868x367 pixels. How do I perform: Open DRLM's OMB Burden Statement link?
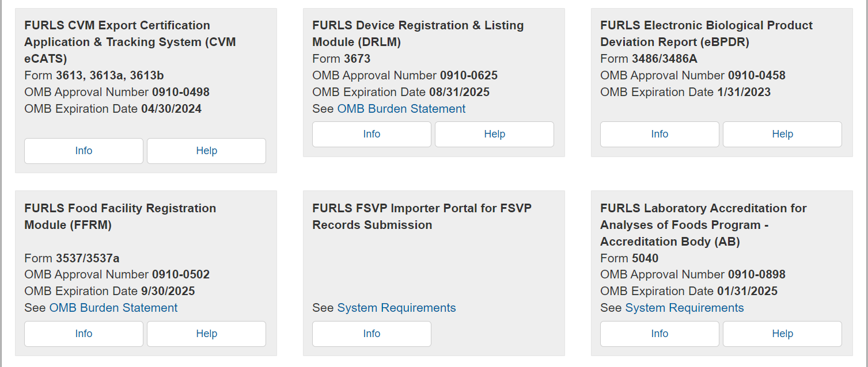tap(401, 109)
